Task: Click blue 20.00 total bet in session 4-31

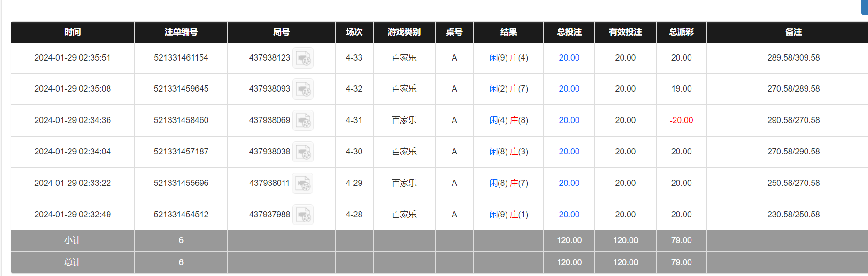Action: tap(569, 120)
